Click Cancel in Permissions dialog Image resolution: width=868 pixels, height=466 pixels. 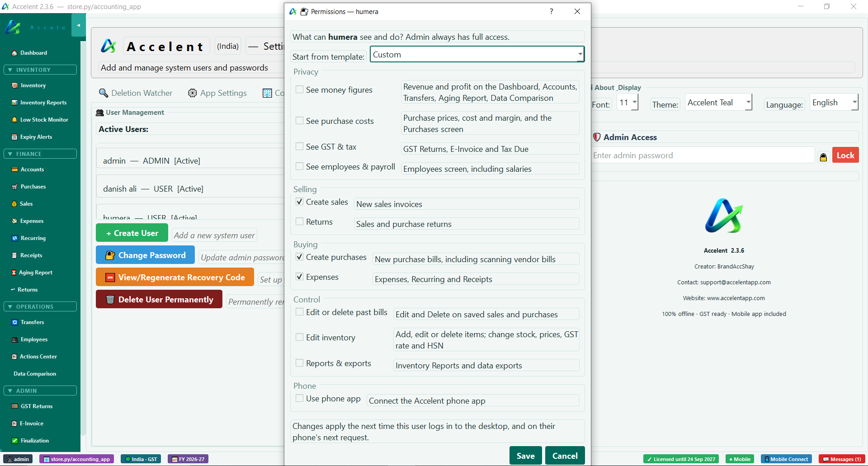click(565, 456)
